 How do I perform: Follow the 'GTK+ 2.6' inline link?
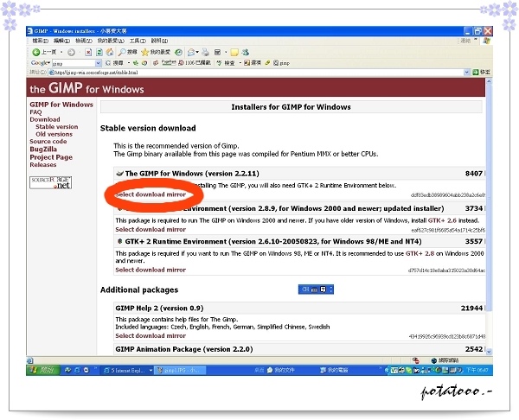(442, 220)
